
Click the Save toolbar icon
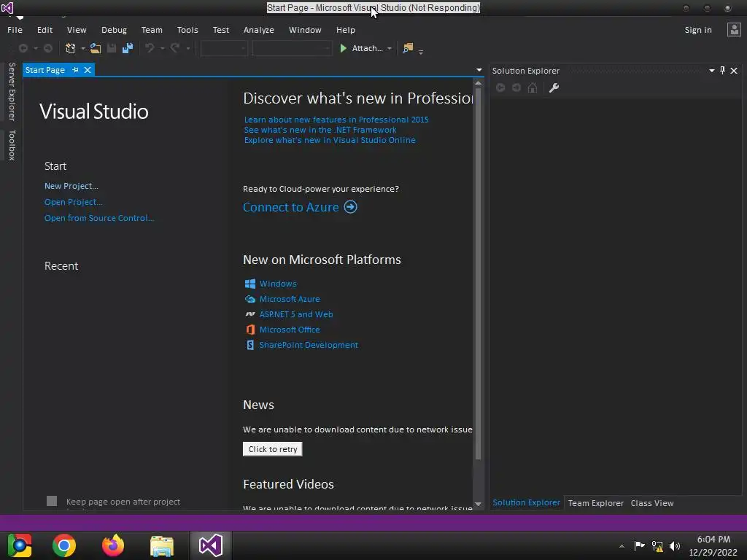click(x=112, y=48)
